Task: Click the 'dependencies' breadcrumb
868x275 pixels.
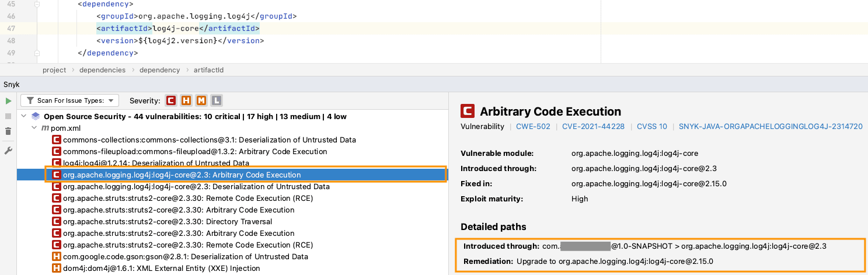Action: [x=103, y=70]
